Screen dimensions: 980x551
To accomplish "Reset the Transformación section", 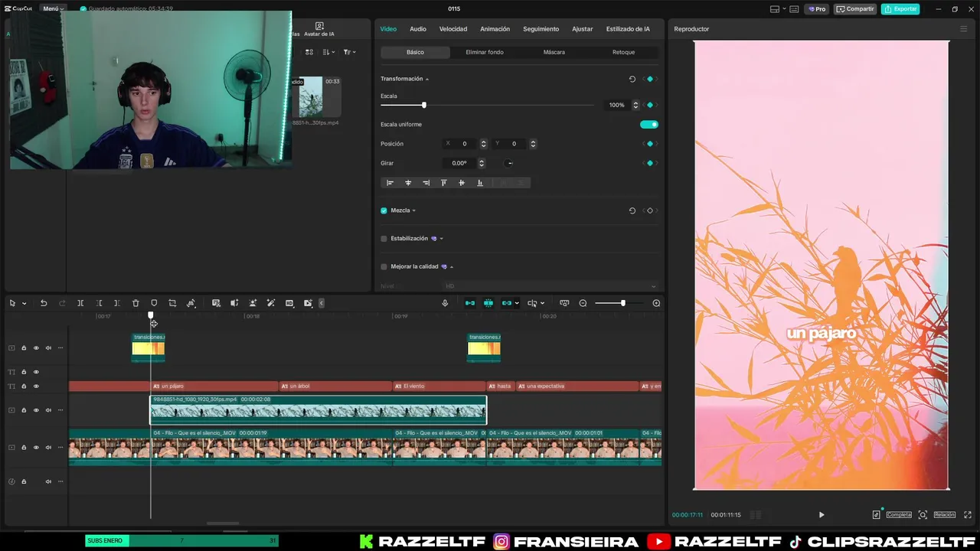I will pos(632,79).
